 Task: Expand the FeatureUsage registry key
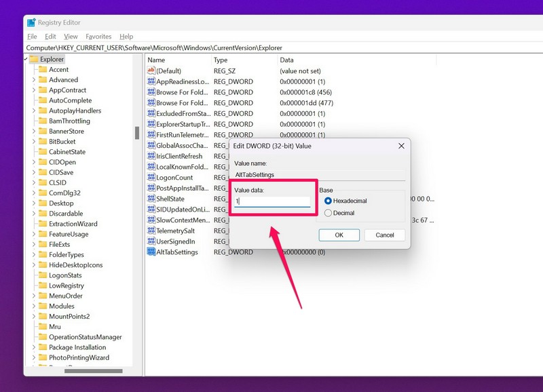pos(34,234)
